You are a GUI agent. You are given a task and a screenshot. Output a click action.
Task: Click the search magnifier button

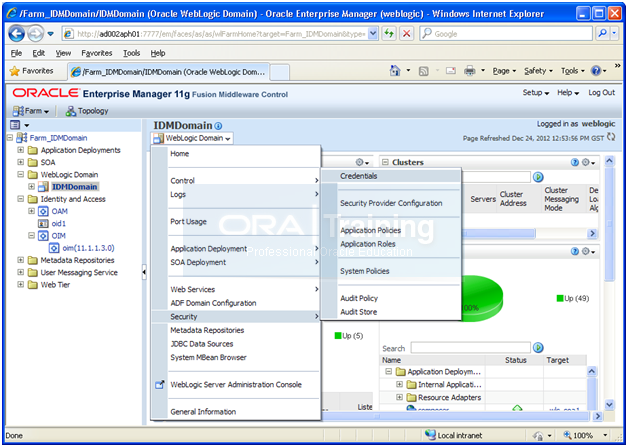602,34
